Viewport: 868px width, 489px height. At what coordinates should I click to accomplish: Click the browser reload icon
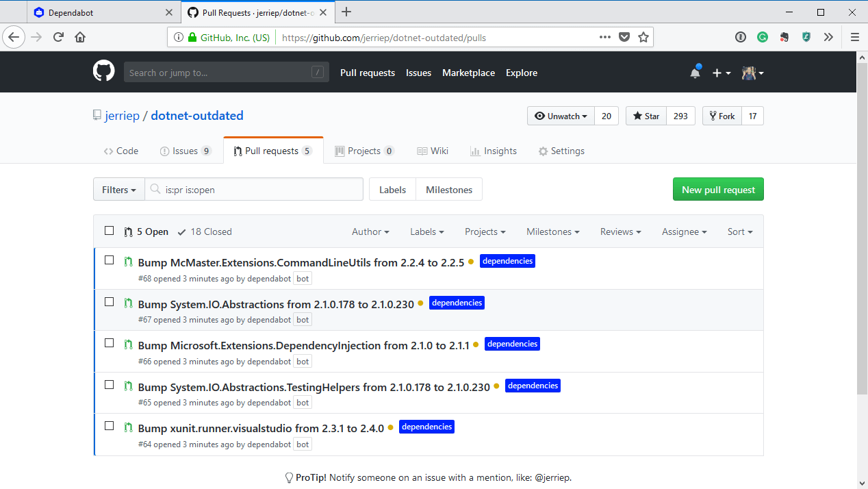[x=59, y=37]
